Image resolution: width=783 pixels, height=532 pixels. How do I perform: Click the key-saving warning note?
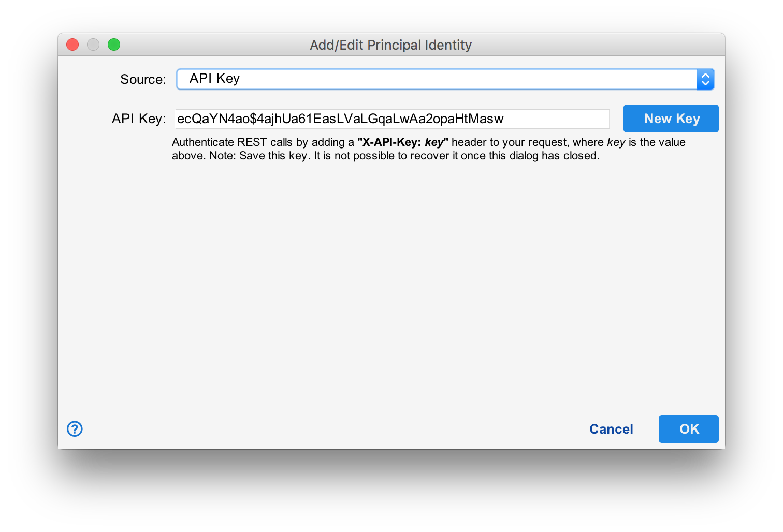coord(385,155)
